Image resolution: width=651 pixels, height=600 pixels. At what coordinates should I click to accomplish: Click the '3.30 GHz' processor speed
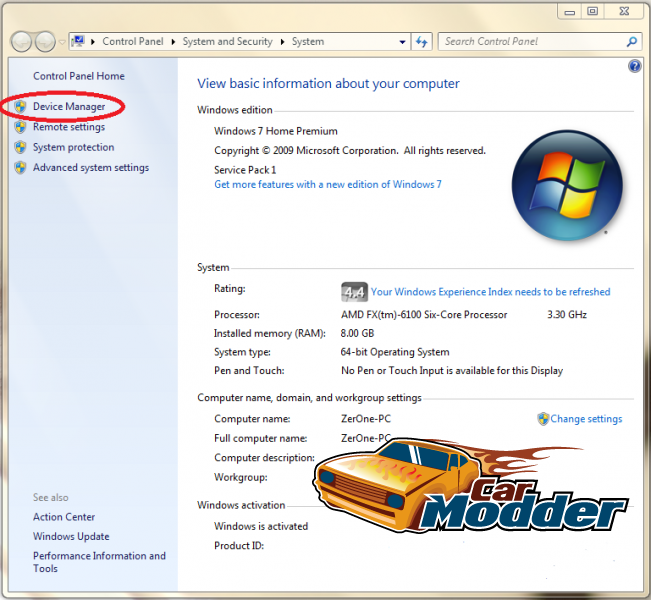click(x=567, y=315)
